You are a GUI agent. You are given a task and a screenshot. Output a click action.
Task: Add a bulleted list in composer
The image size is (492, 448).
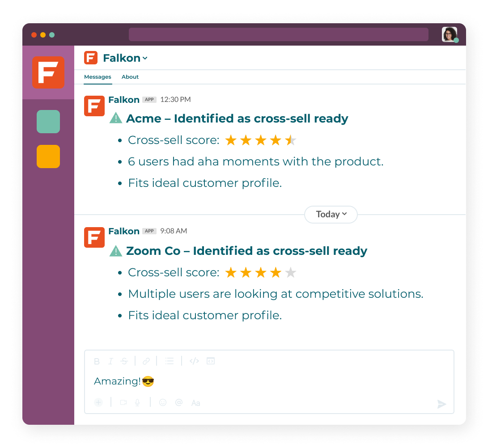coord(170,361)
